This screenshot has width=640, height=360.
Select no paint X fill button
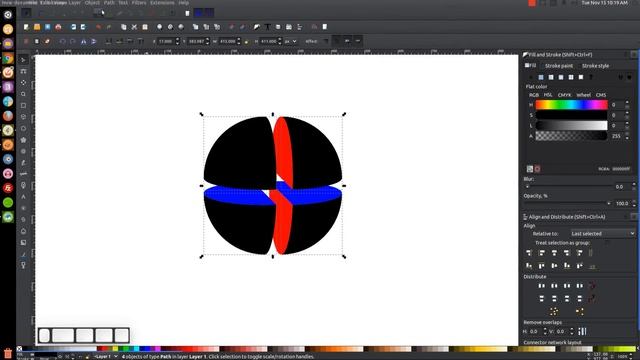pyautogui.click(x=531, y=77)
